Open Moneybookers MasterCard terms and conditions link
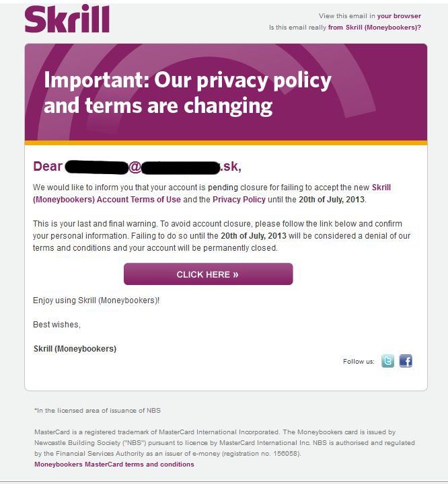The width and height of the screenshot is (448, 484). point(114,465)
